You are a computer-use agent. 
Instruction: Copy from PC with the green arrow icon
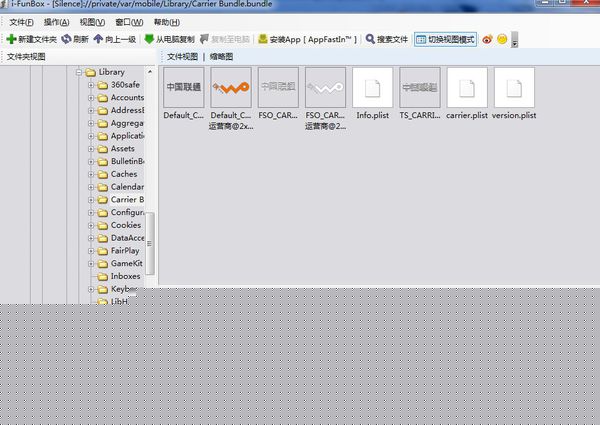coord(149,39)
